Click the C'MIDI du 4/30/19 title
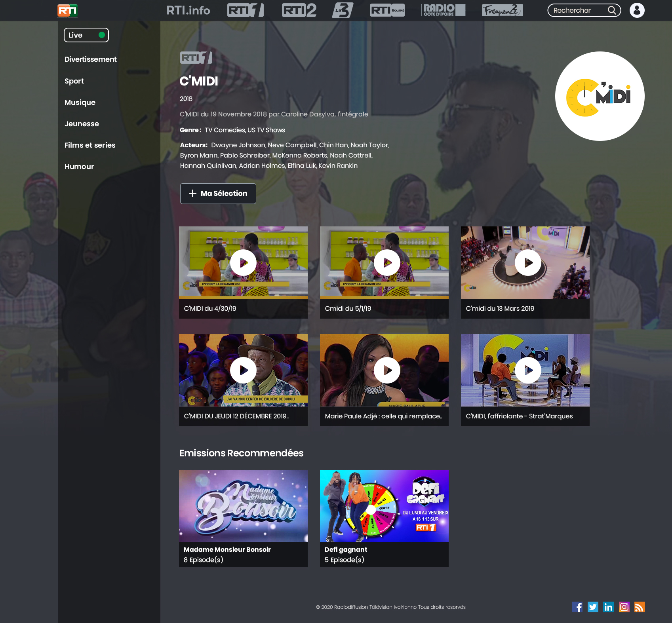Image resolution: width=672 pixels, height=623 pixels. pyautogui.click(x=210, y=309)
